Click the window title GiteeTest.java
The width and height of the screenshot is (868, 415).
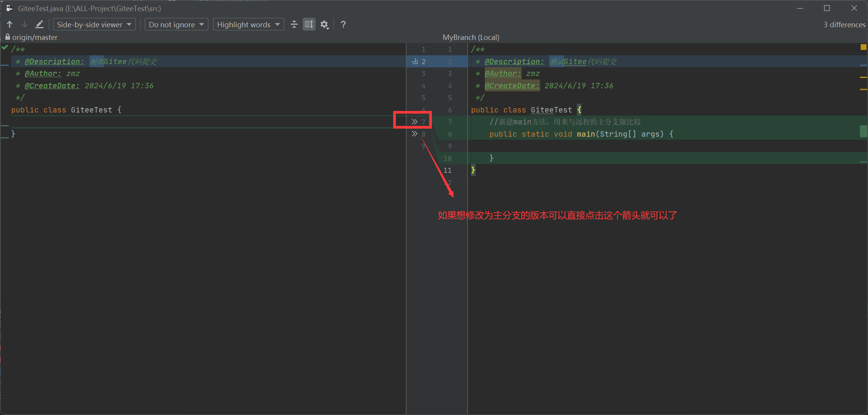click(89, 8)
